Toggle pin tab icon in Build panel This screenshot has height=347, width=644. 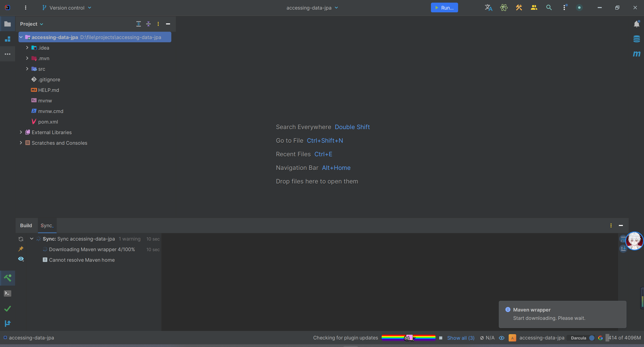21,249
